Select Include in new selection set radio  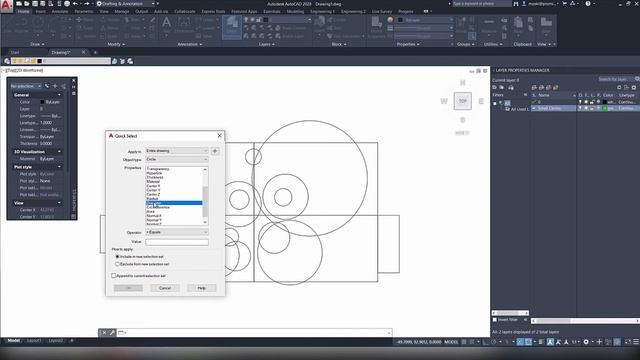point(117,257)
